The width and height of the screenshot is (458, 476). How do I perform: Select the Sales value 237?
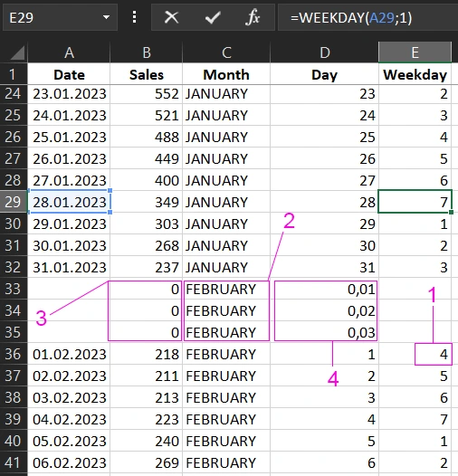pos(147,267)
